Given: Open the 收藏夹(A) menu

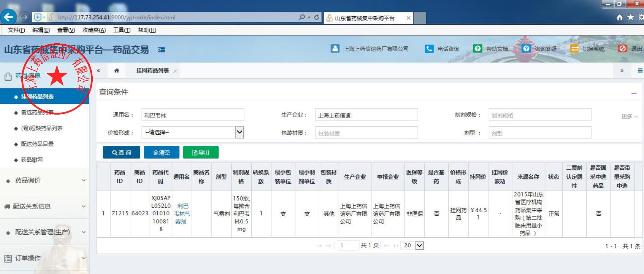Looking at the screenshot, I should pos(94,30).
